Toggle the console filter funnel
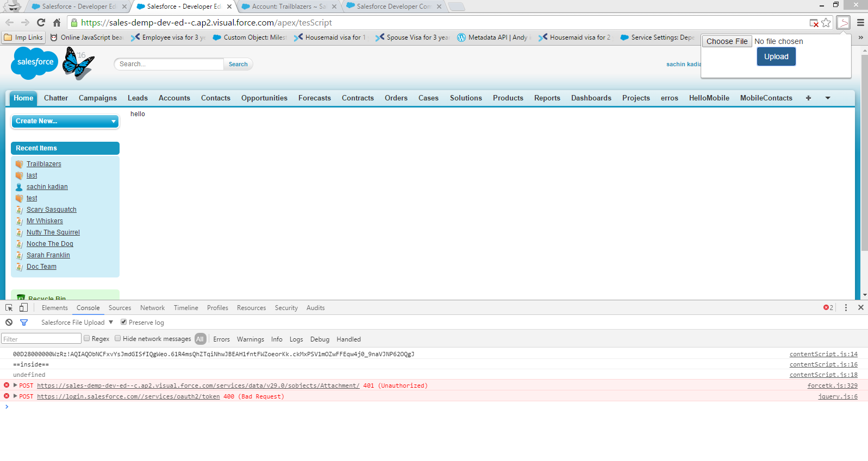 (24, 323)
